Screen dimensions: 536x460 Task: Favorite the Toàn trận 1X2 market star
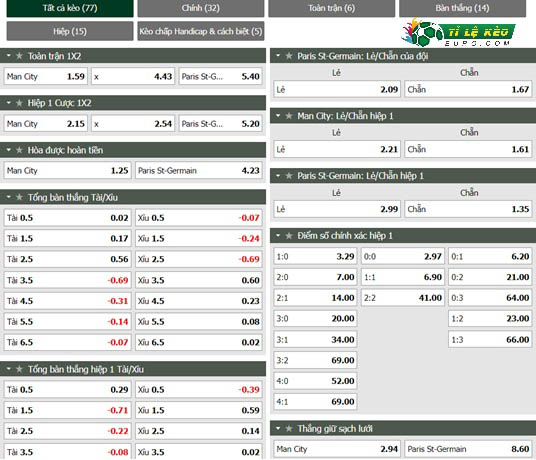[19, 56]
